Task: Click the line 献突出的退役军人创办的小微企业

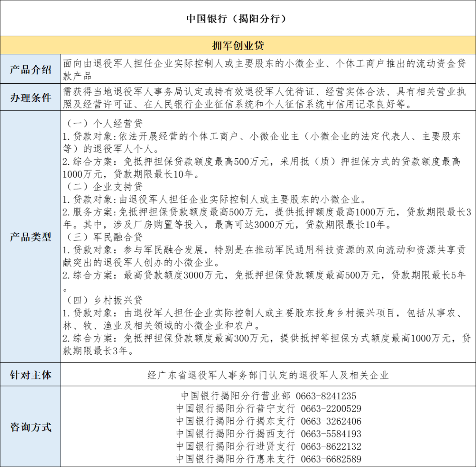Action: (141, 263)
